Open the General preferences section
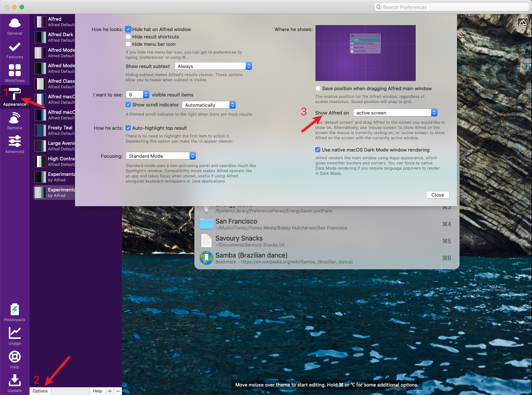The height and width of the screenshot is (395, 532). (15, 27)
